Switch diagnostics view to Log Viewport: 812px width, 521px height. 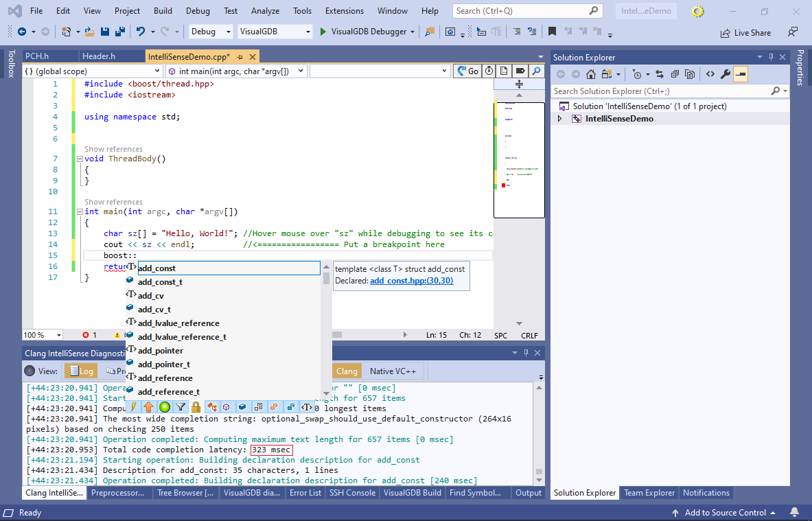click(x=81, y=371)
